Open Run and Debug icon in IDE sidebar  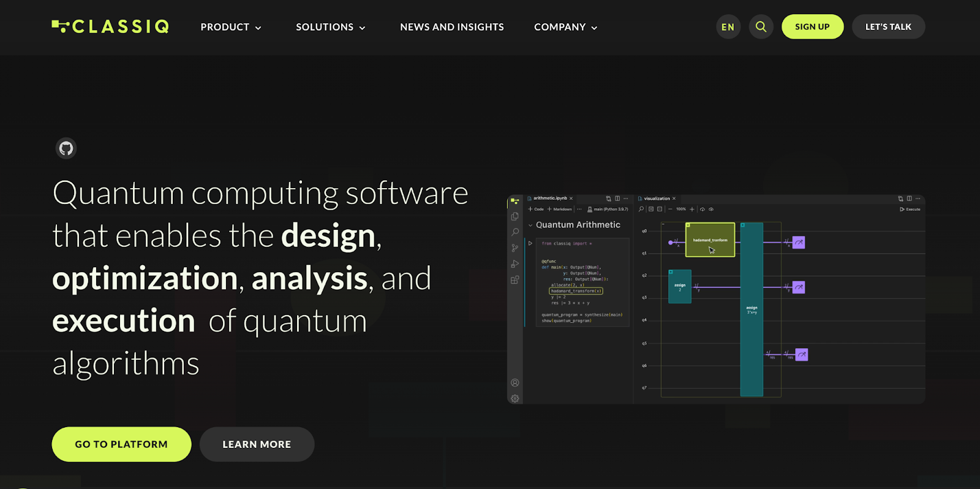[515, 264]
